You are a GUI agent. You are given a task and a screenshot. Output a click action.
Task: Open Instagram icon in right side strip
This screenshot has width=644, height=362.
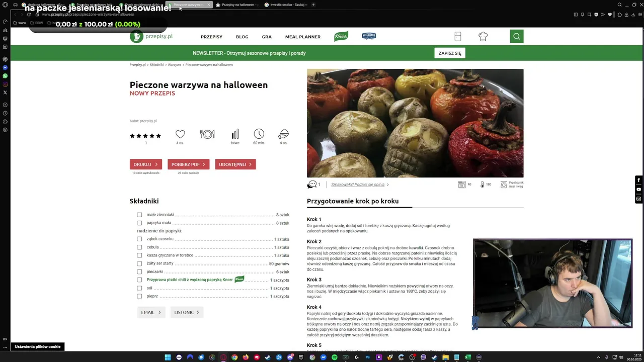coord(639,199)
